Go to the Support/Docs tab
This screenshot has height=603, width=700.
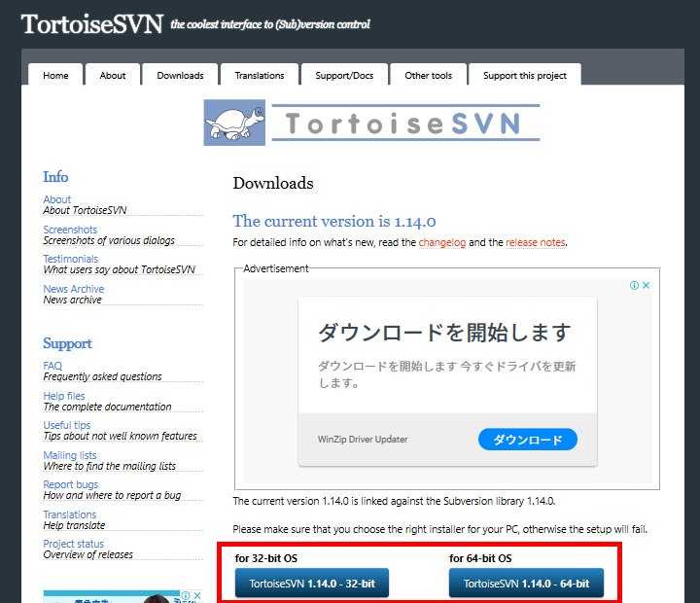click(x=344, y=75)
